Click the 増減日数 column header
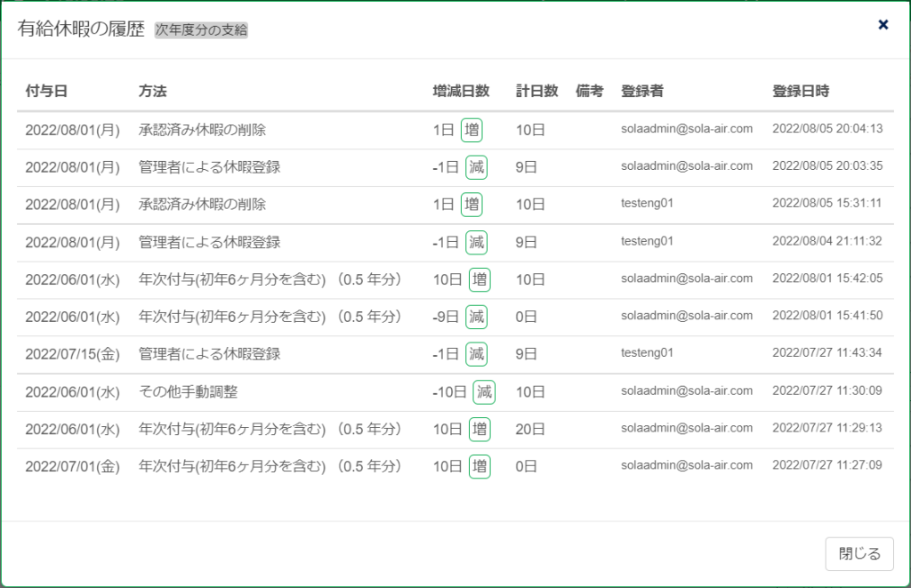The image size is (911, 588). point(461,91)
